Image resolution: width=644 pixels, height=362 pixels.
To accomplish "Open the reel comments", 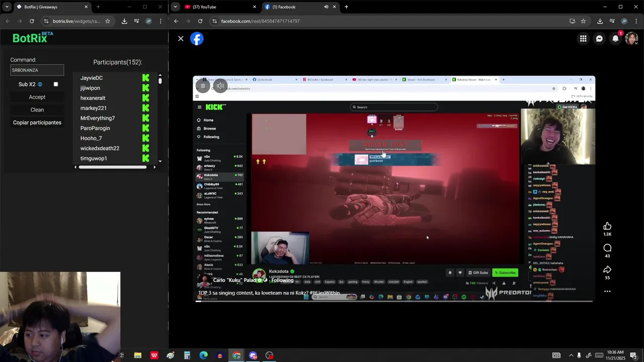I will (x=607, y=248).
